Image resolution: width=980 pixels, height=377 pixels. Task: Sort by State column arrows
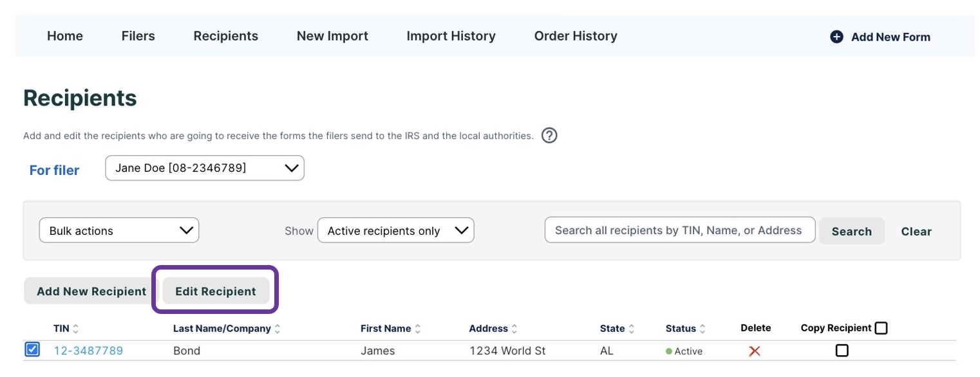coord(632,329)
